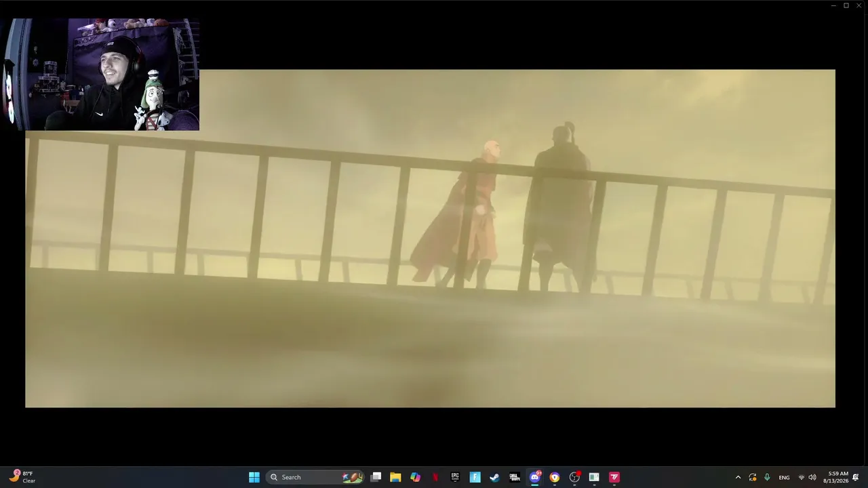Viewport: 868px width, 488px height.
Task: Close the window
Action: point(859,5)
